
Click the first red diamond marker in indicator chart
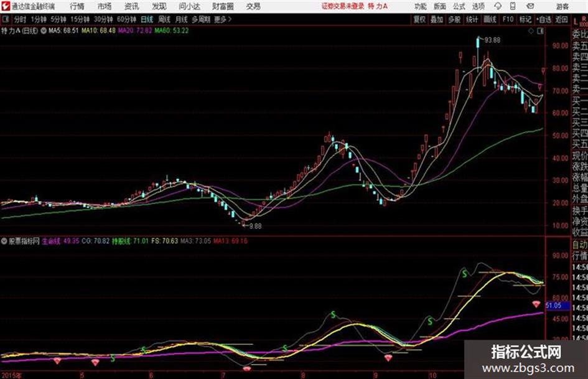click(x=57, y=361)
